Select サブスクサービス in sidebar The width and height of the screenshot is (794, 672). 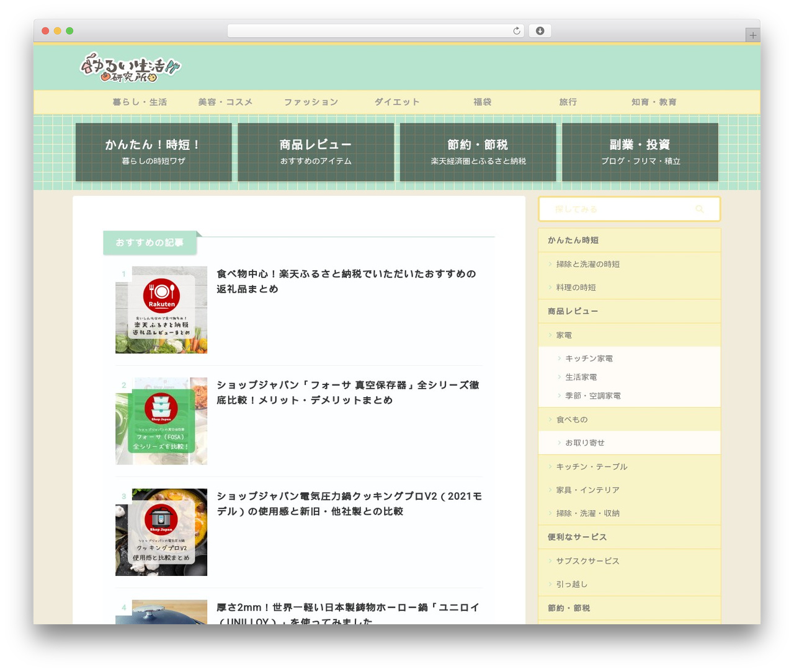tap(588, 561)
